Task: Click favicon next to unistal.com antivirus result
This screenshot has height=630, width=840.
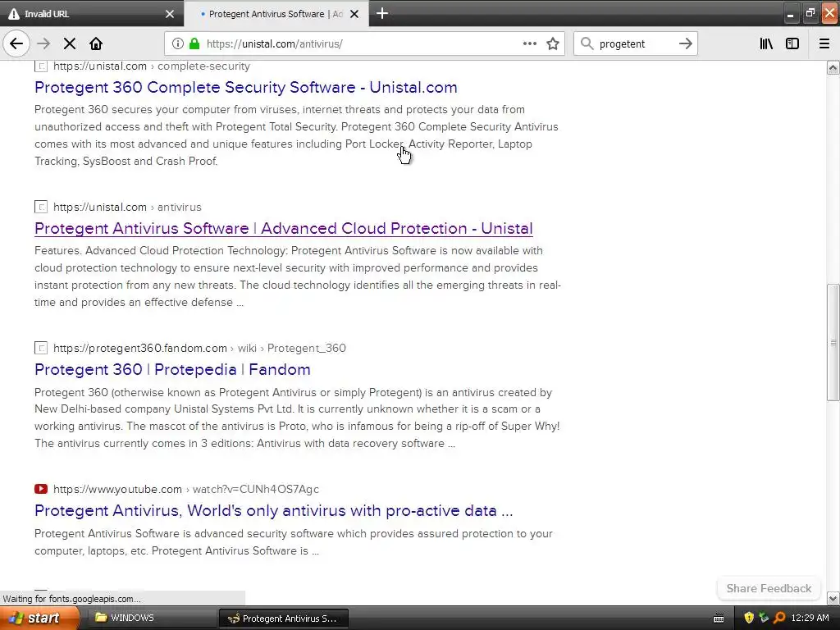Action: tap(41, 208)
